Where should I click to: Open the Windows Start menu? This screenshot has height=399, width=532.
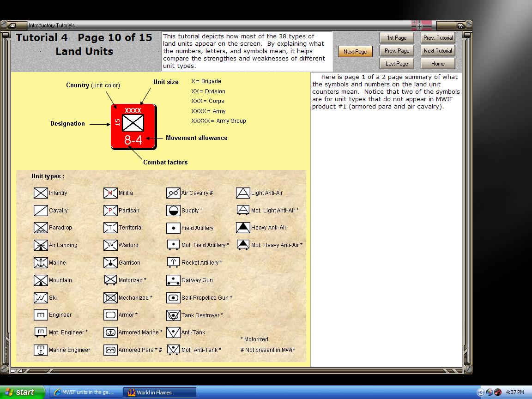coord(22,392)
